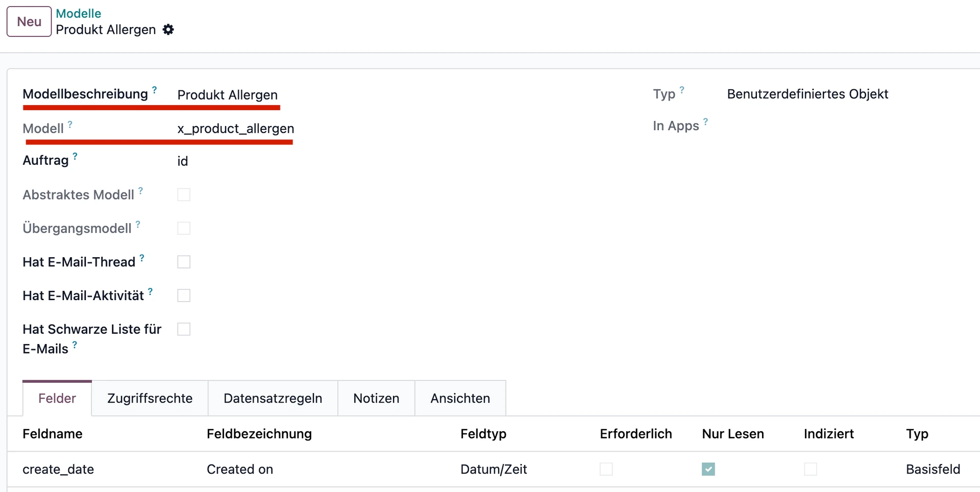This screenshot has width=980, height=492.
Task: Click the help icon beside Hat Schwarze Liste für E-Mails
Action: coord(76,345)
